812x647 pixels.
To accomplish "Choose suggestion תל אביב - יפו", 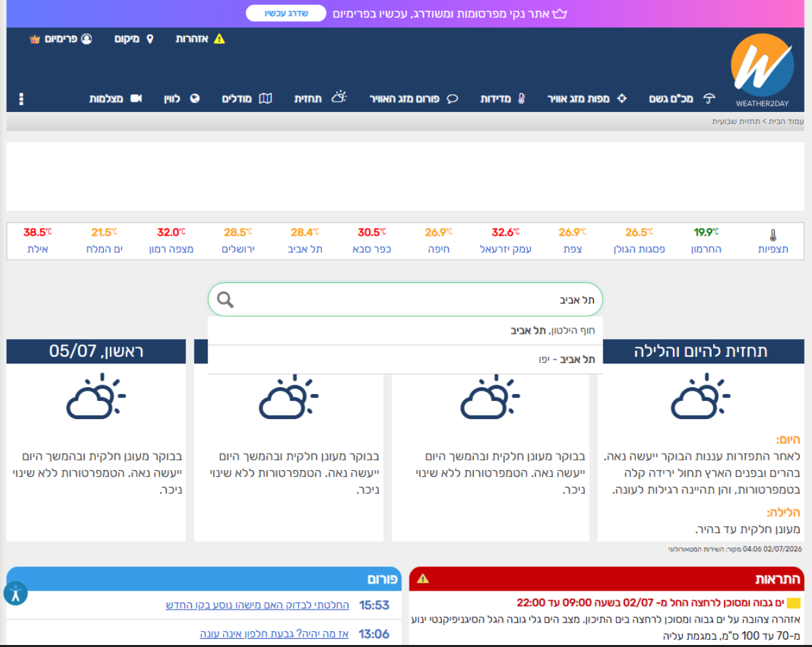I will 405,359.
